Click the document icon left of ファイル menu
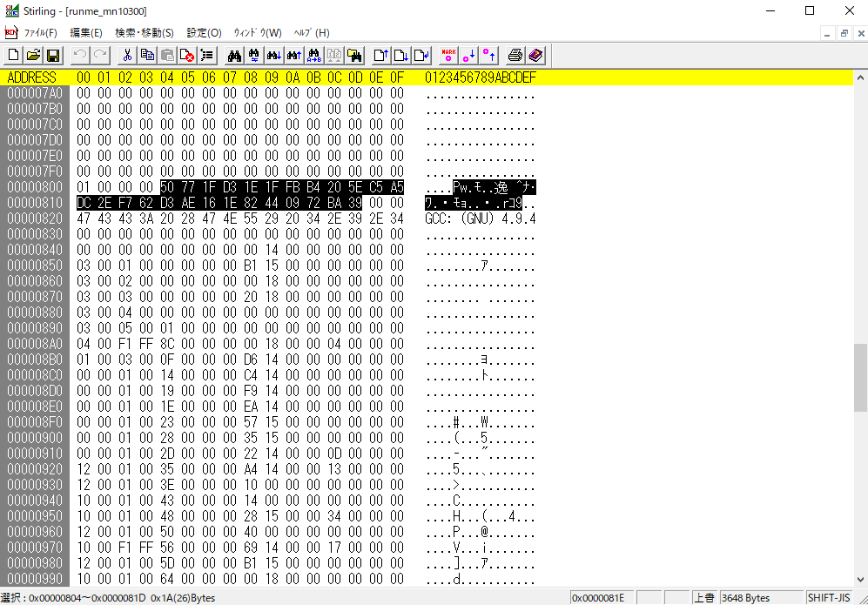The width and height of the screenshot is (868, 605). (x=11, y=33)
